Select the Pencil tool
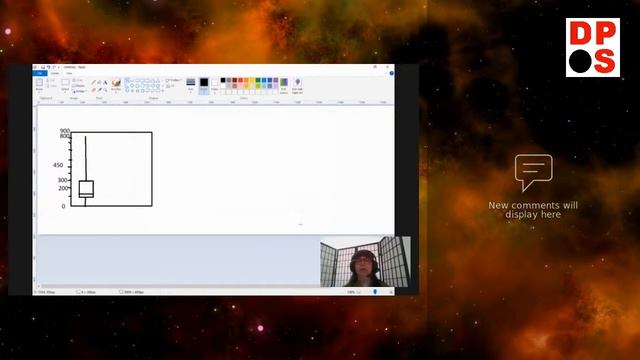The image size is (640, 360). (93, 82)
